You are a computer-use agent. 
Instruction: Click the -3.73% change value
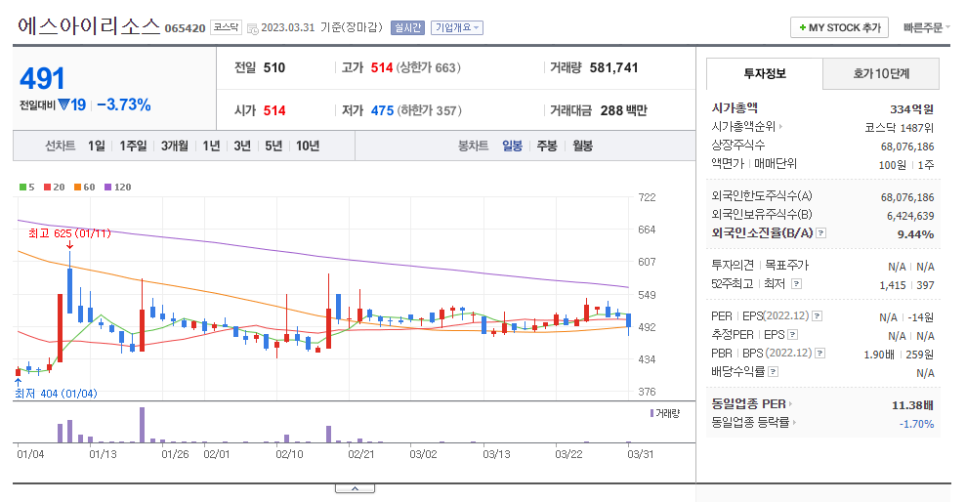[x=124, y=105]
